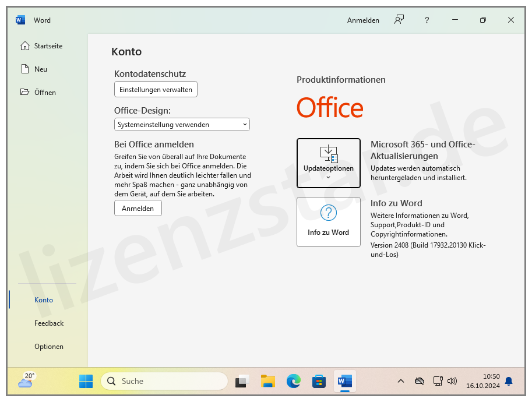Open the weather widget showing 20°

[x=26, y=380]
